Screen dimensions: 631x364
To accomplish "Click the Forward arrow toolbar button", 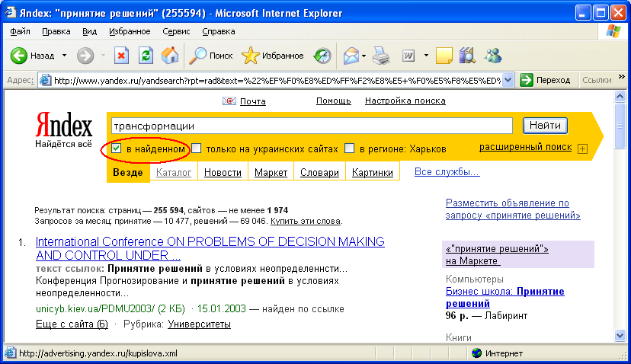I will 85,56.
